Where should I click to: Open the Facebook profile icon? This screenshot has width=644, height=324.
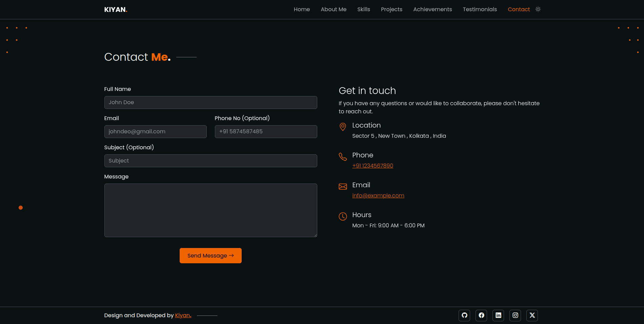click(481, 315)
